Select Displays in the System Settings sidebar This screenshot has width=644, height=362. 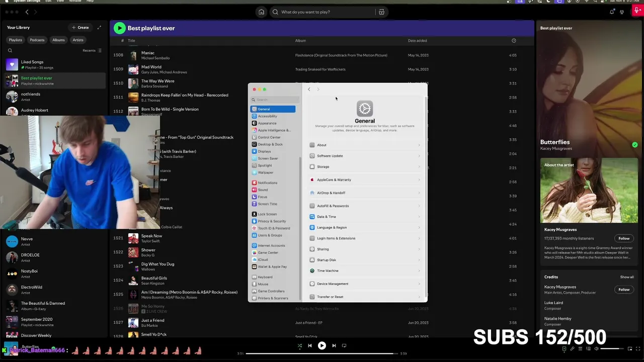[x=273, y=151]
